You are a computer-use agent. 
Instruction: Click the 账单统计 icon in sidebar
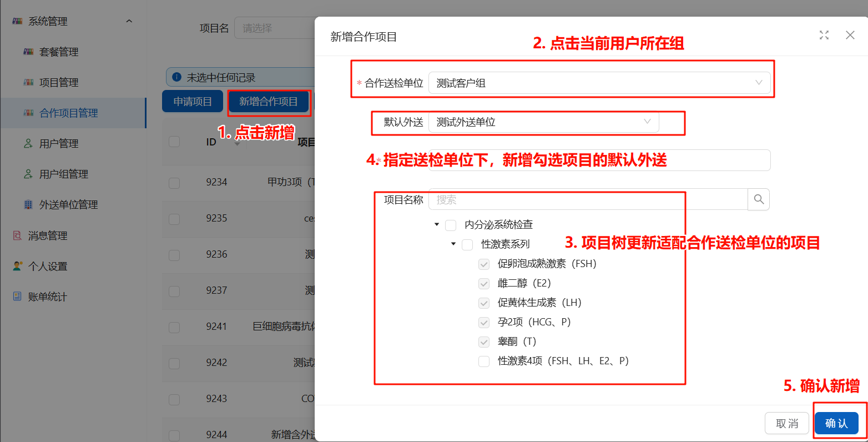pos(17,297)
